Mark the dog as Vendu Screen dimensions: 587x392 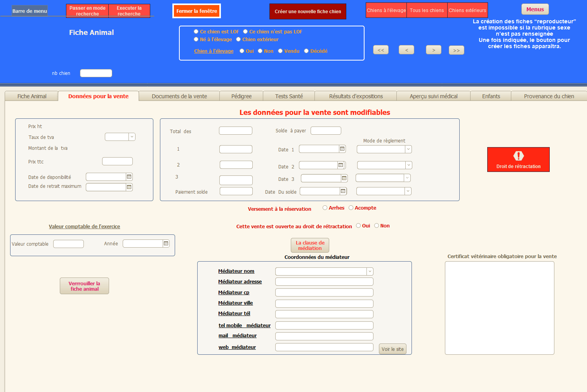[280, 51]
